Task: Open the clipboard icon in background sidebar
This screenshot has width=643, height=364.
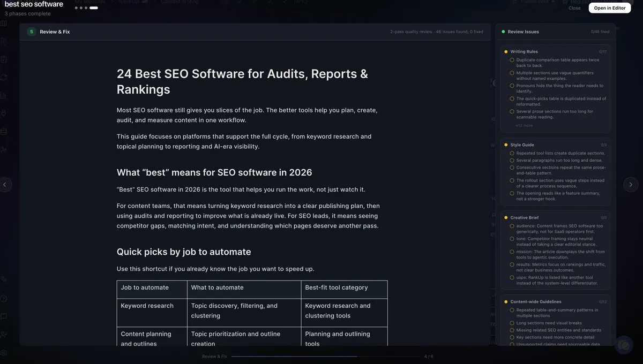Action: (x=4, y=59)
